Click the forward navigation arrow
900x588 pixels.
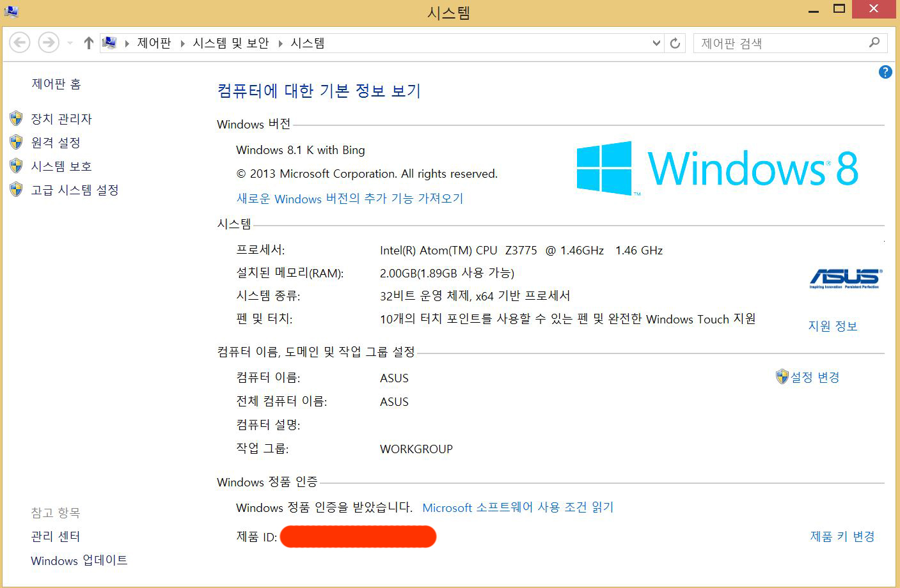48,43
